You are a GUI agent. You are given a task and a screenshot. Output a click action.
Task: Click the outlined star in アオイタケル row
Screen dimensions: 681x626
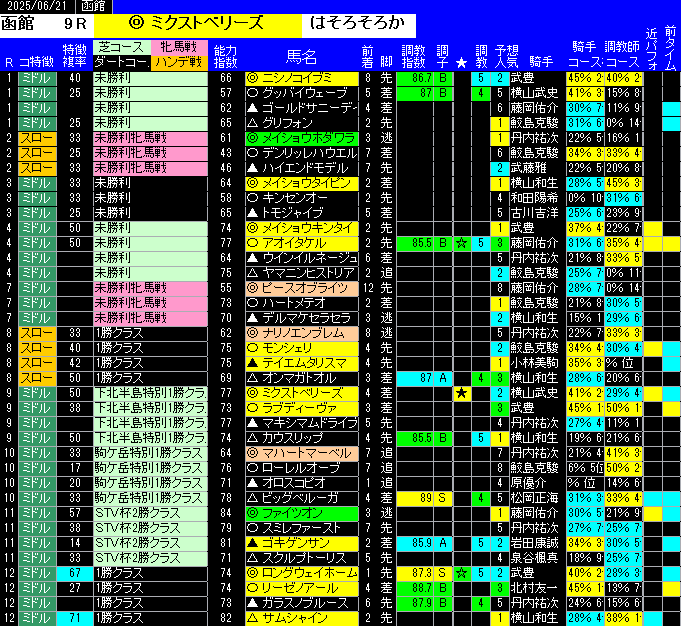click(x=461, y=243)
